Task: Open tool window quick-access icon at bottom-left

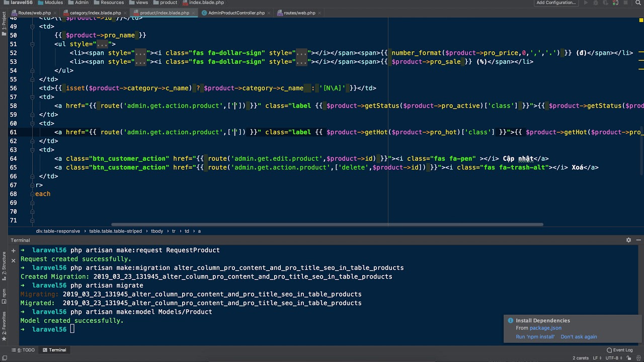Action: tap(4, 358)
